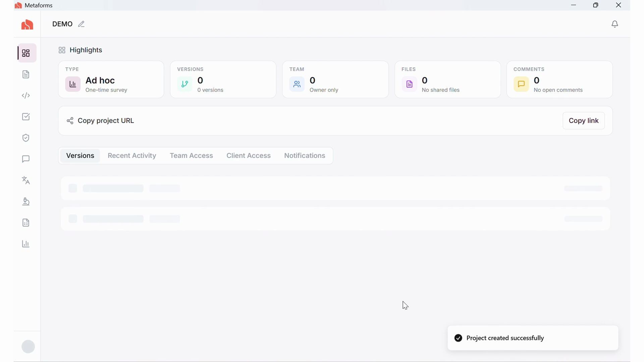Switch to the Team Access tab

191,156
